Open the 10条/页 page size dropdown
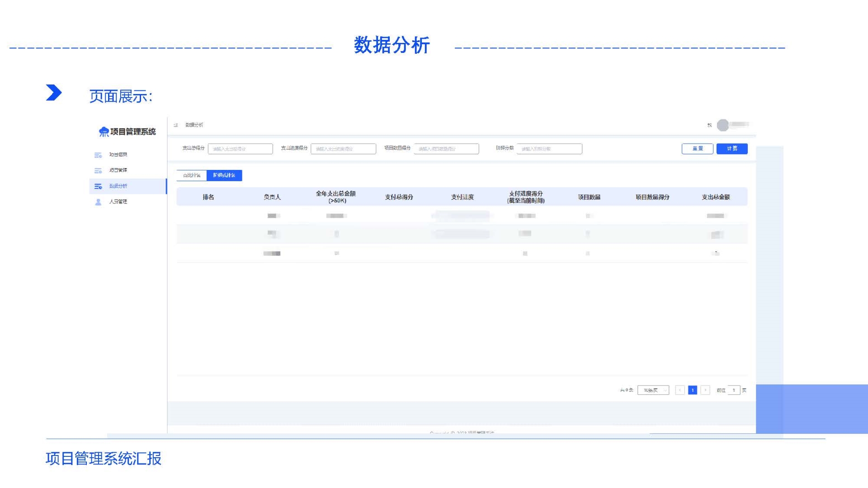Screen dimensions: 868x488 click(653, 390)
